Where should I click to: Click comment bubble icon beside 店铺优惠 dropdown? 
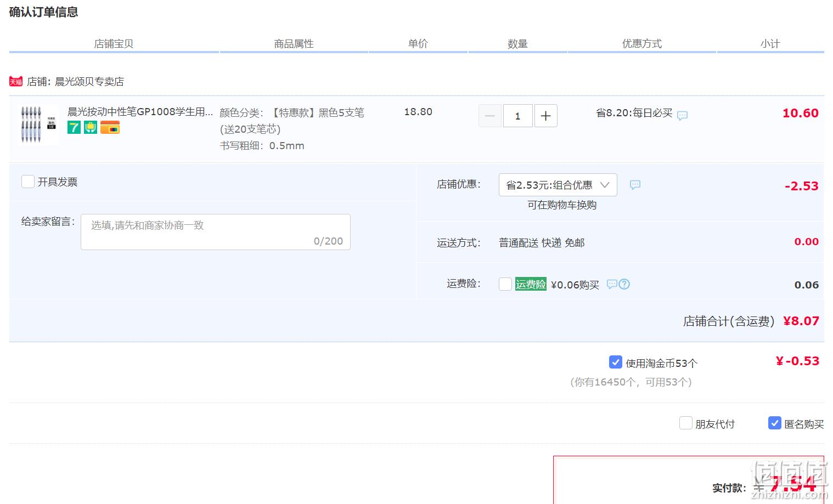coord(635,185)
